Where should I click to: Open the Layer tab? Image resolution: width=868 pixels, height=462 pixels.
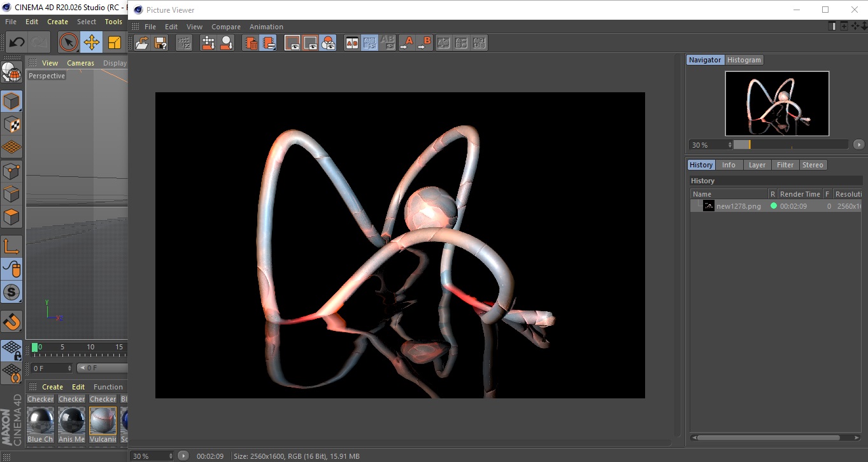click(757, 165)
